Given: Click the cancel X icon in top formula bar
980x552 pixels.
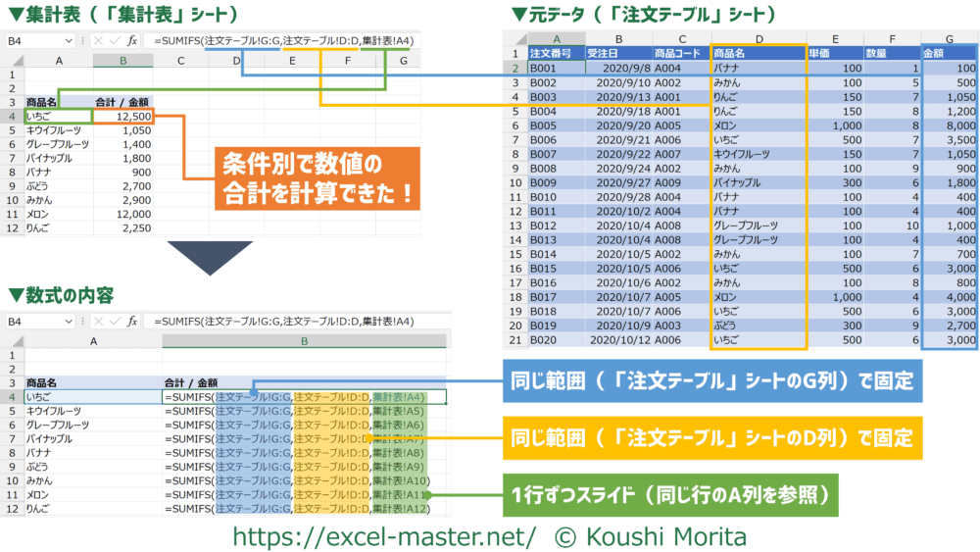Looking at the screenshot, I should (98, 41).
